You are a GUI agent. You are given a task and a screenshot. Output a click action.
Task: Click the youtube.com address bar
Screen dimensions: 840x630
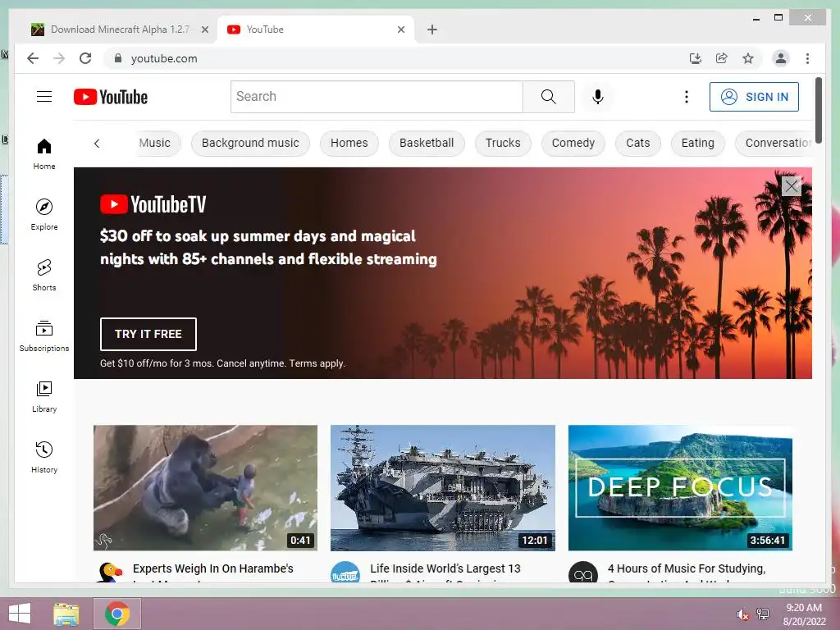pos(396,58)
